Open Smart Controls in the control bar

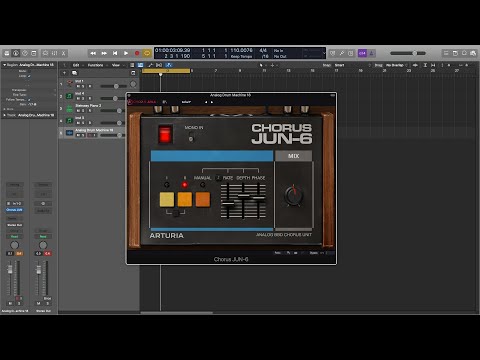click(x=46, y=53)
